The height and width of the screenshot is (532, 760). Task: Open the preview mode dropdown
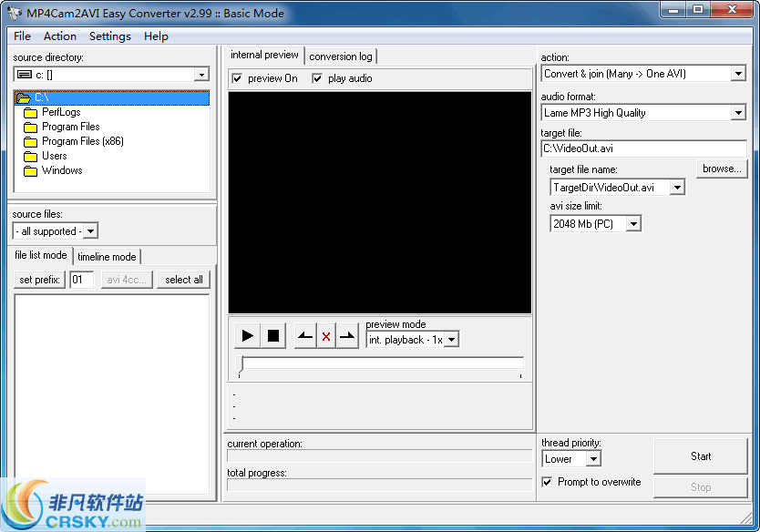click(453, 338)
